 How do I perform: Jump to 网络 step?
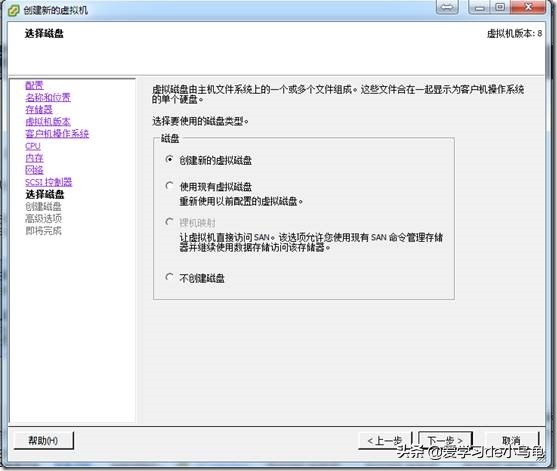click(x=34, y=170)
